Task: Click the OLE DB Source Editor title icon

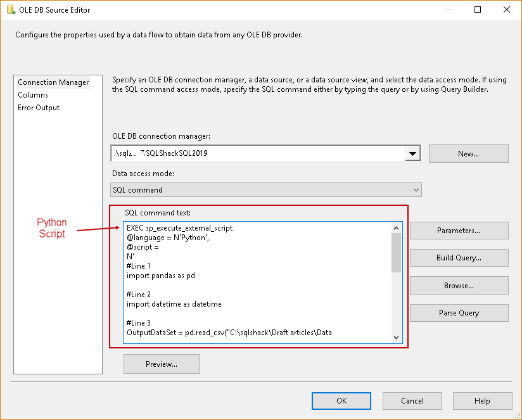Action: point(11,10)
